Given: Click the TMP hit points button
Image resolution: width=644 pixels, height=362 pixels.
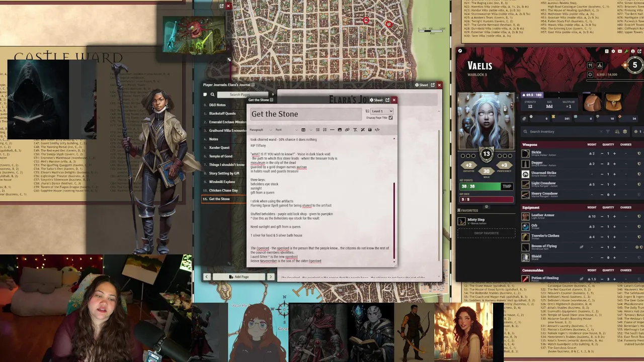Looking at the screenshot, I should [x=507, y=186].
